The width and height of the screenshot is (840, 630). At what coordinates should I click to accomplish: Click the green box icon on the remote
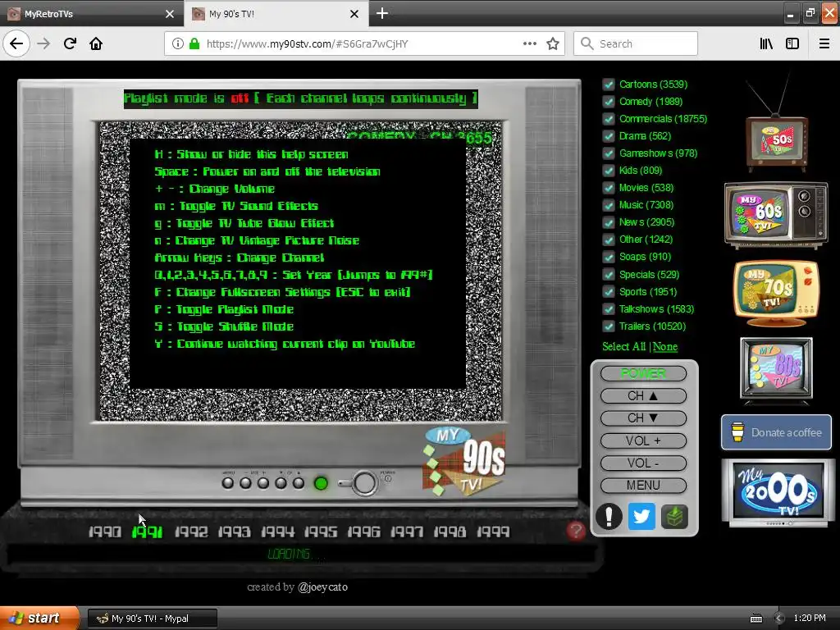tap(674, 517)
